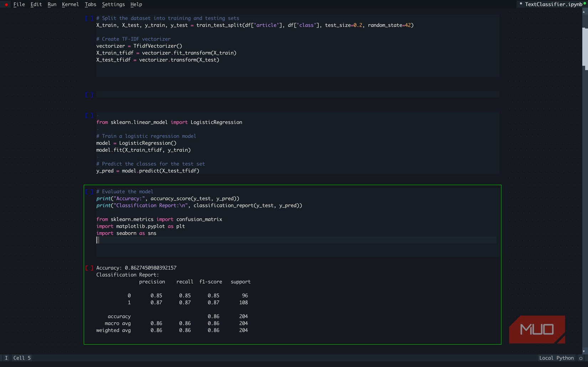Click the Cell 5 status indicator
The width and height of the screenshot is (588, 367).
(22, 358)
